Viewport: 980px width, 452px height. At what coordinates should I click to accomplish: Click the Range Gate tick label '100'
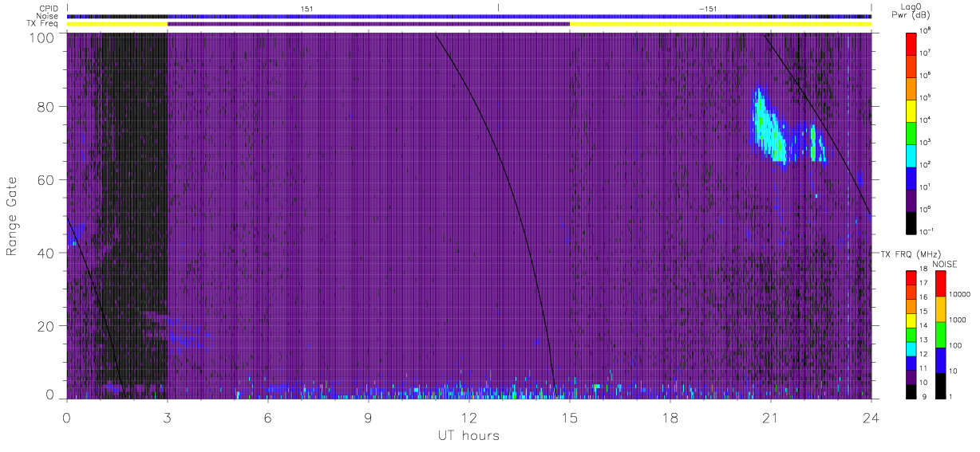(42, 37)
